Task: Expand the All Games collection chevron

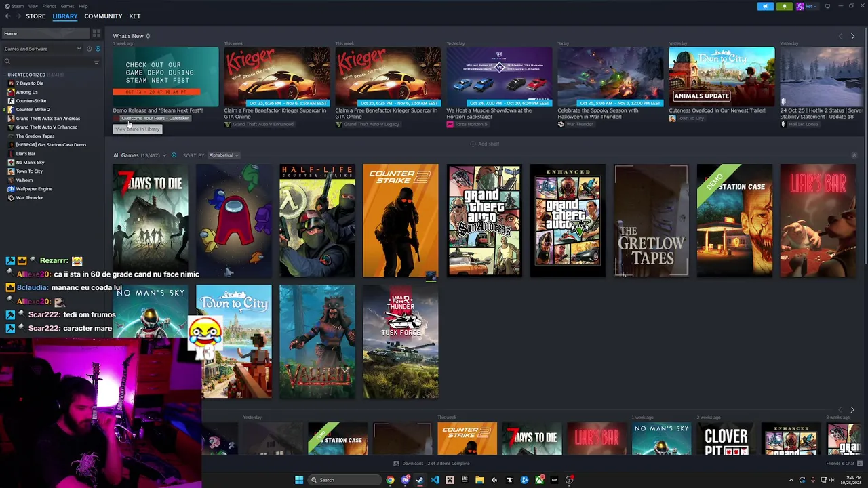Action: [164, 155]
